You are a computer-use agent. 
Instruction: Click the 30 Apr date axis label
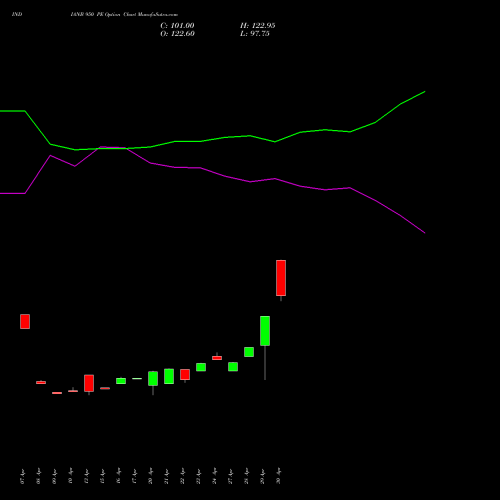[x=278, y=476]
